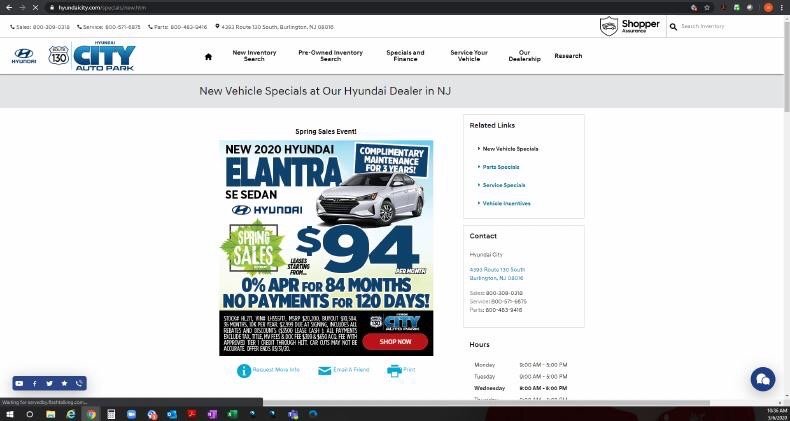Click the Request More Info icon
This screenshot has width=790, height=421.
click(x=243, y=370)
